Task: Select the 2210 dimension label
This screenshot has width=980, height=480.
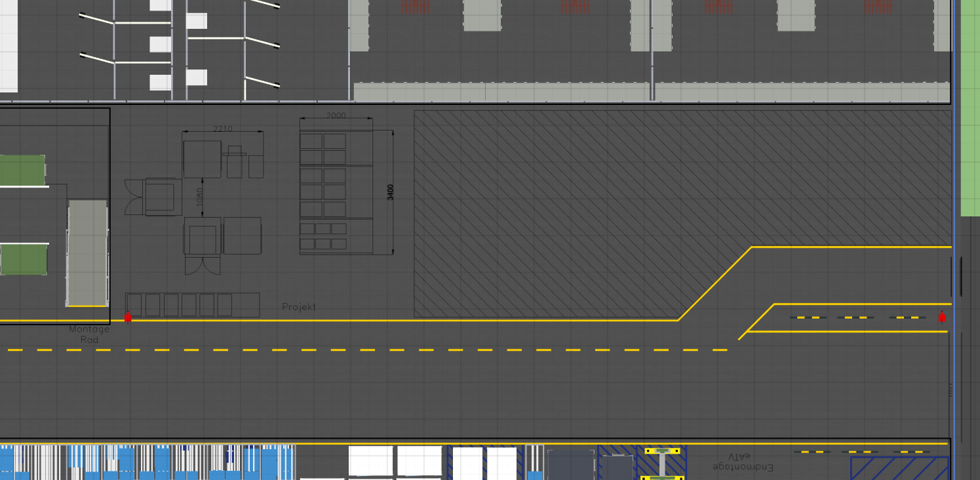Action: coord(223,129)
